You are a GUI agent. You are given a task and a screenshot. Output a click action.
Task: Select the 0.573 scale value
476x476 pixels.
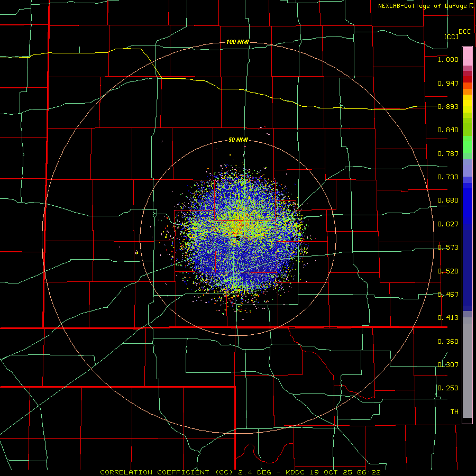(448, 248)
